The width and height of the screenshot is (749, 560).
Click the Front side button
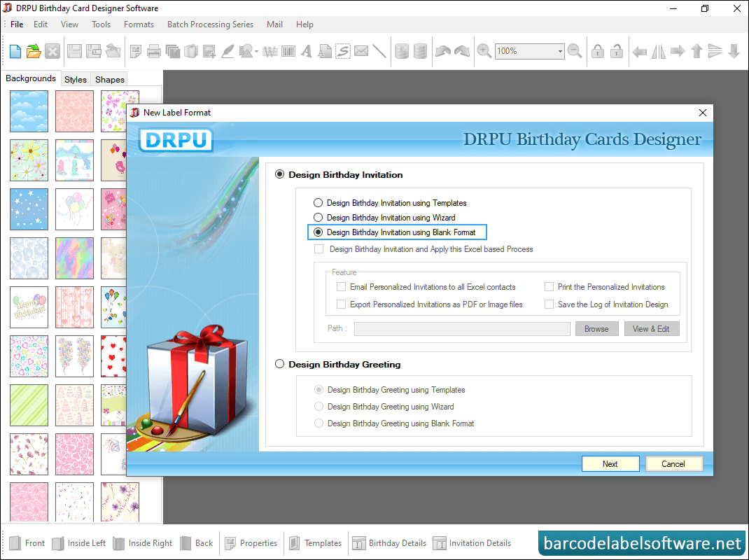(27, 542)
